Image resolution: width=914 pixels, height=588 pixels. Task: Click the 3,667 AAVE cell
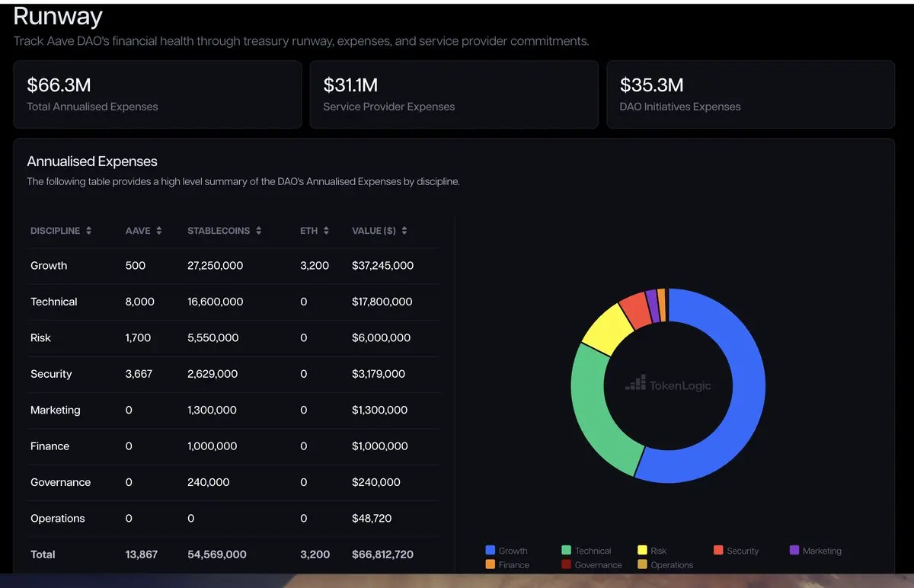pos(139,374)
